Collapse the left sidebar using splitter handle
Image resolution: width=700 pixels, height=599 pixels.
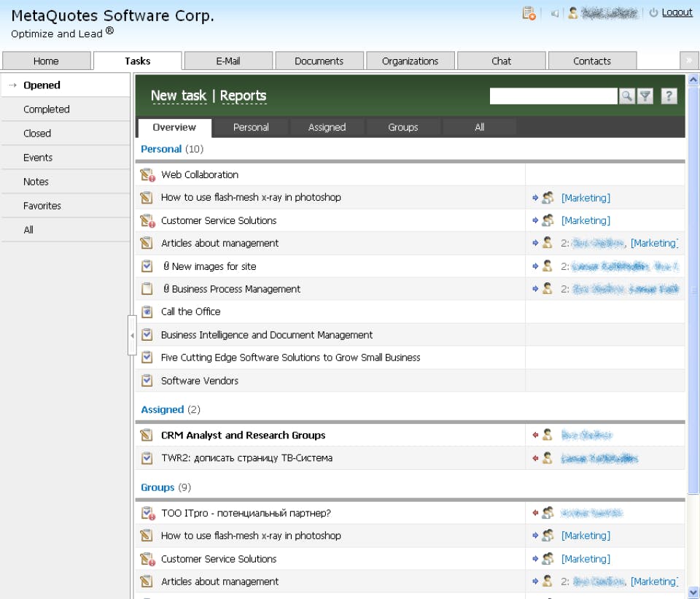click(x=132, y=336)
